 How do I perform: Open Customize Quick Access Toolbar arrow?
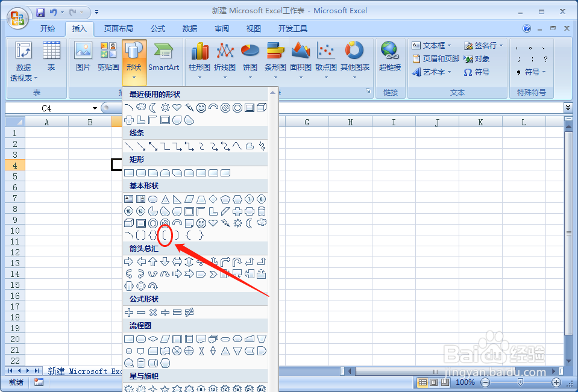(x=96, y=12)
